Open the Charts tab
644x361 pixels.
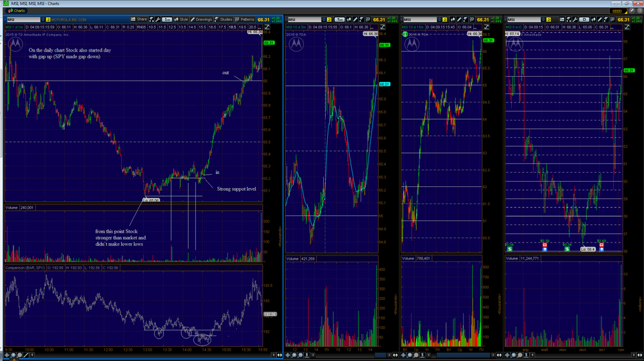(x=17, y=11)
